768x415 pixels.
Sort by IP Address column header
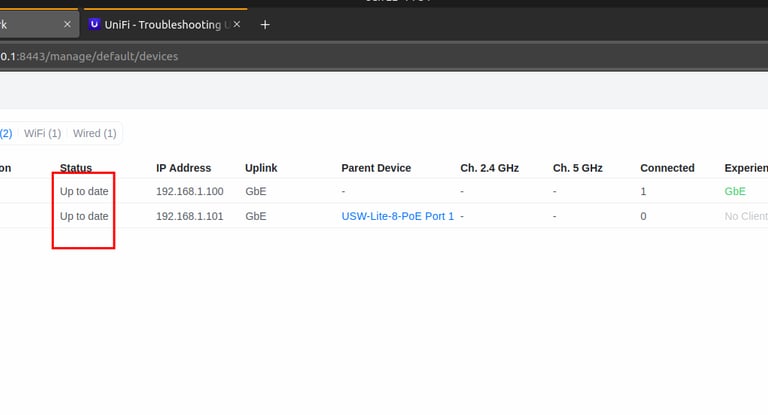pos(183,168)
